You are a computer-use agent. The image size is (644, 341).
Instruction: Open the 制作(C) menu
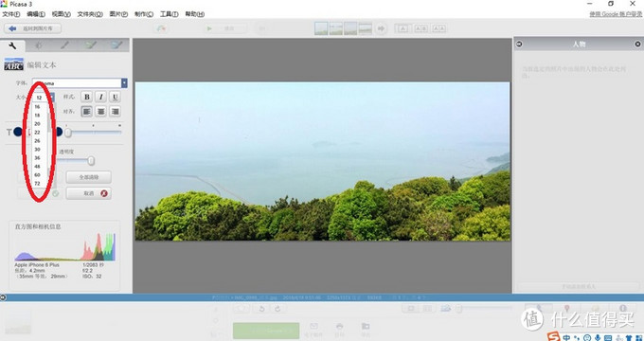coord(144,14)
